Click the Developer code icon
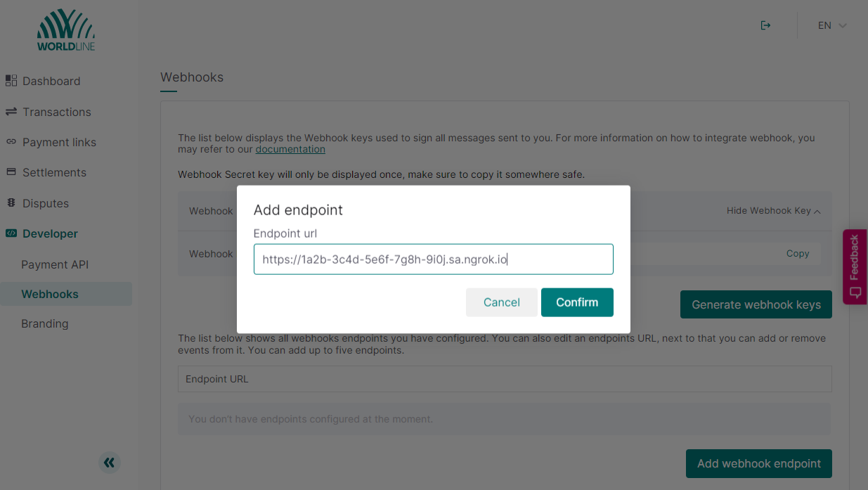The image size is (868, 490). pyautogui.click(x=11, y=233)
